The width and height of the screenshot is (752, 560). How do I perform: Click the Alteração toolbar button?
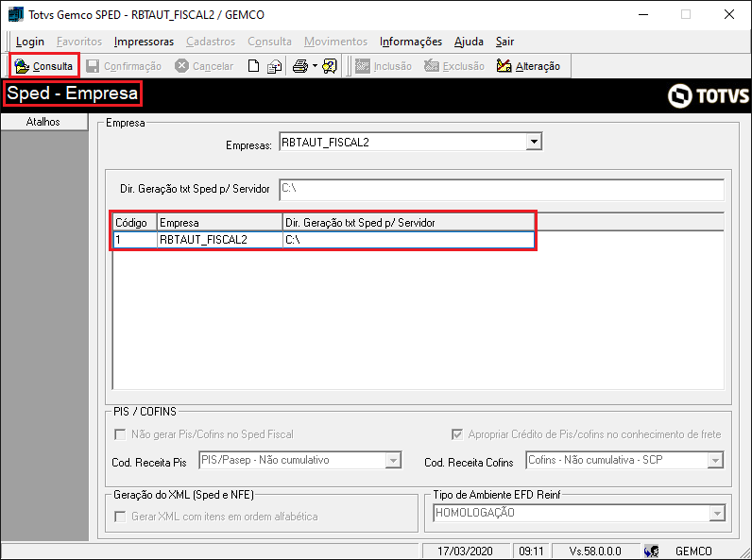528,66
